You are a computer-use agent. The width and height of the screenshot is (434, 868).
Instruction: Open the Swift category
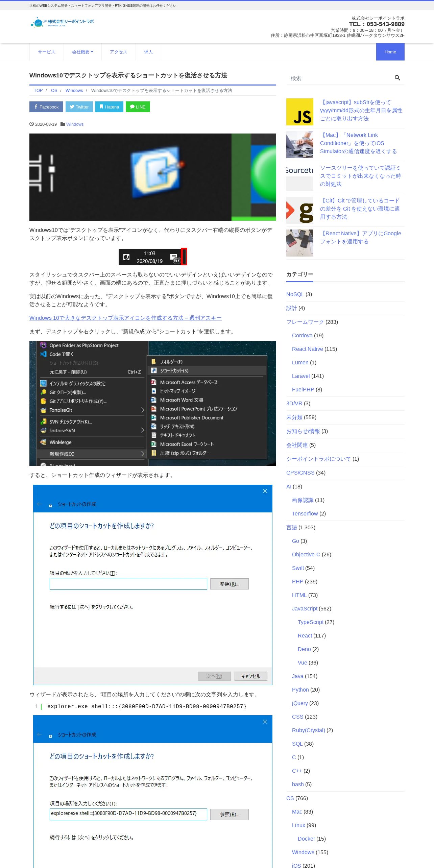(x=298, y=568)
